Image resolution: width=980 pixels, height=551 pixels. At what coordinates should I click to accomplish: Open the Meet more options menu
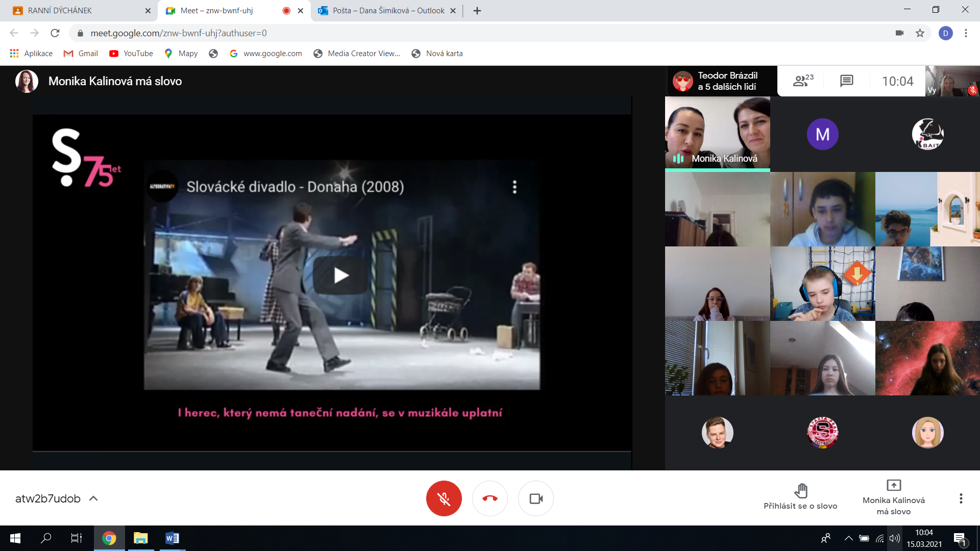(x=961, y=498)
